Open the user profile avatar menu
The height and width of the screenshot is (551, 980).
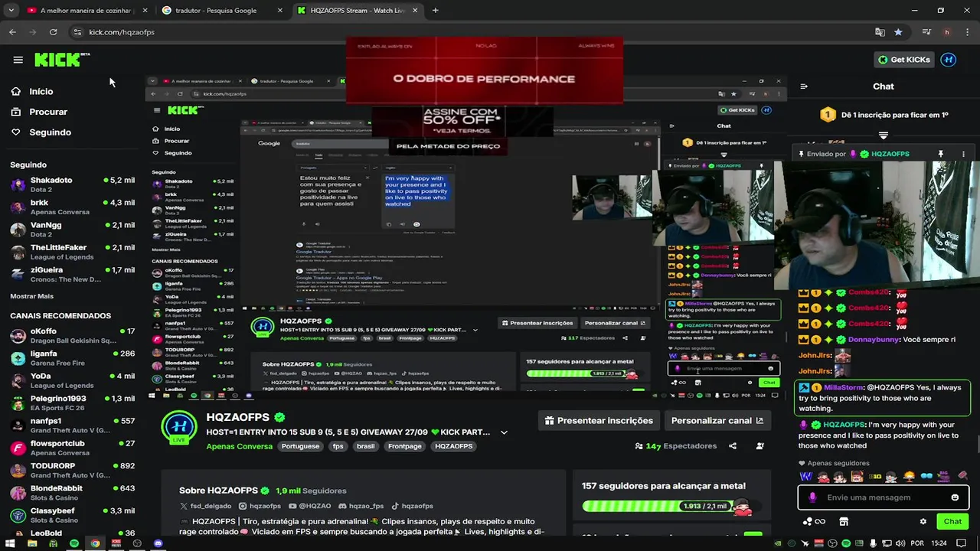[949, 60]
